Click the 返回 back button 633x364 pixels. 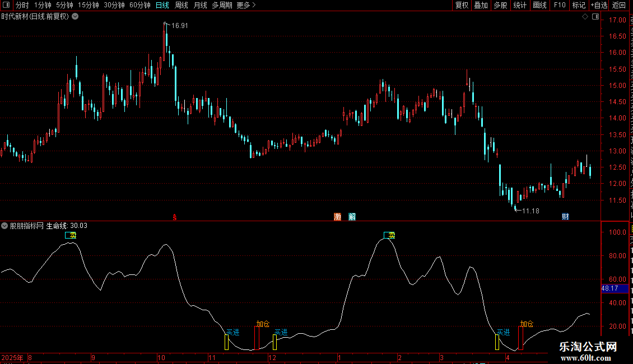(619, 5)
